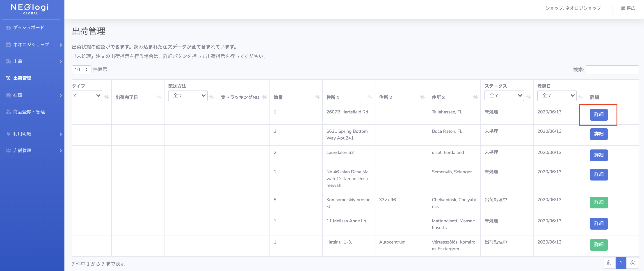Click 出荷処理中 status in Chelyabinsk row
This screenshot has width=644, height=271.
(496, 200)
